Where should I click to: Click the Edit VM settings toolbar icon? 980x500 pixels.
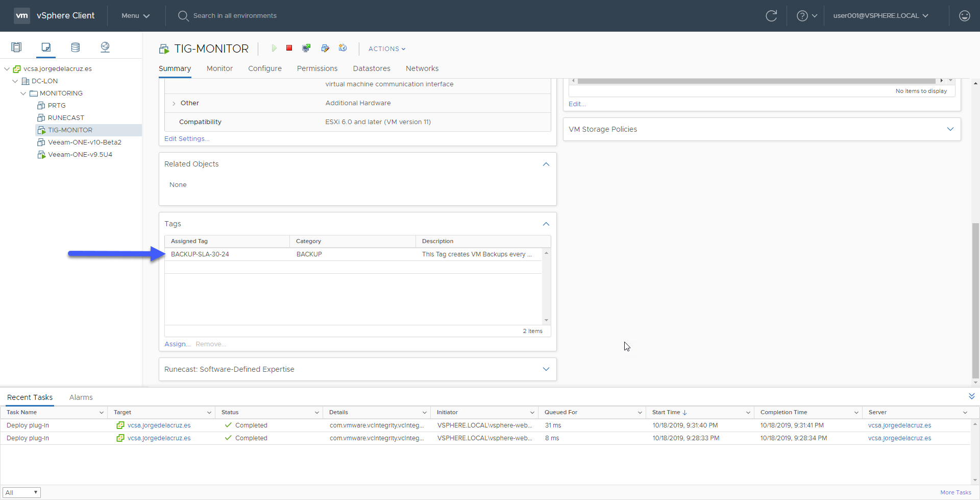pos(325,48)
